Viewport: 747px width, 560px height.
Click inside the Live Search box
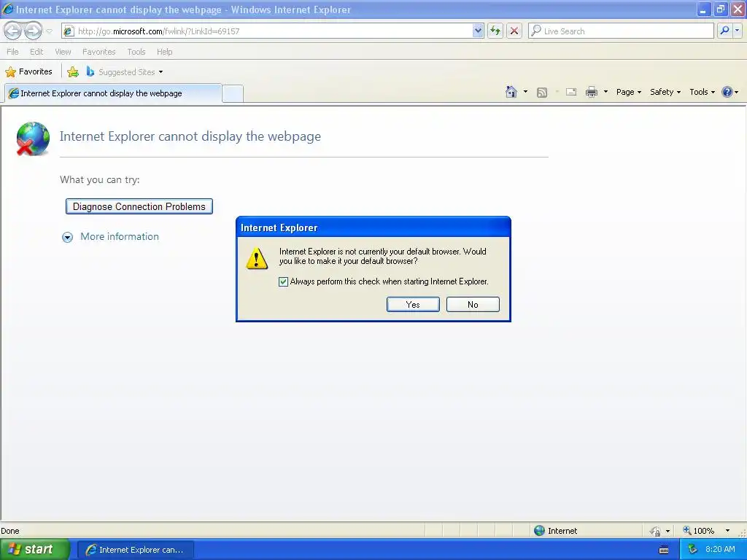click(622, 31)
